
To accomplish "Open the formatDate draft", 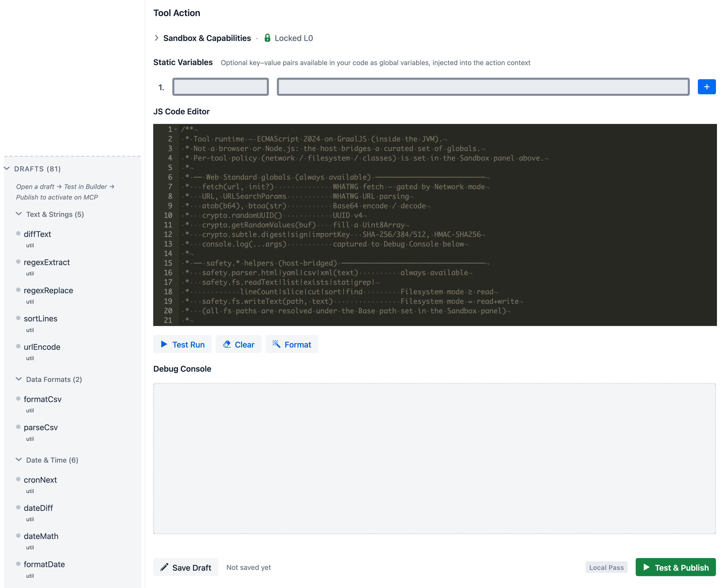I will click(44, 564).
